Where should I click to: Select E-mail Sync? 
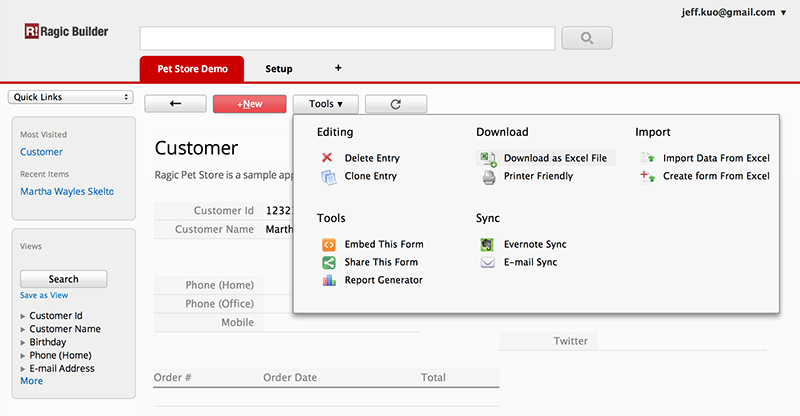coord(530,262)
